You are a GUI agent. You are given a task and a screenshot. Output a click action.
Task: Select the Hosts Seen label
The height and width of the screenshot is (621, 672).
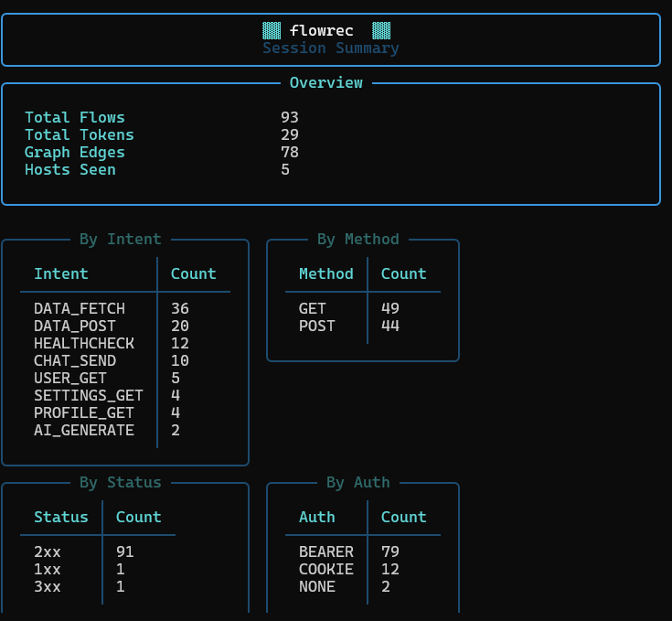tap(70, 170)
